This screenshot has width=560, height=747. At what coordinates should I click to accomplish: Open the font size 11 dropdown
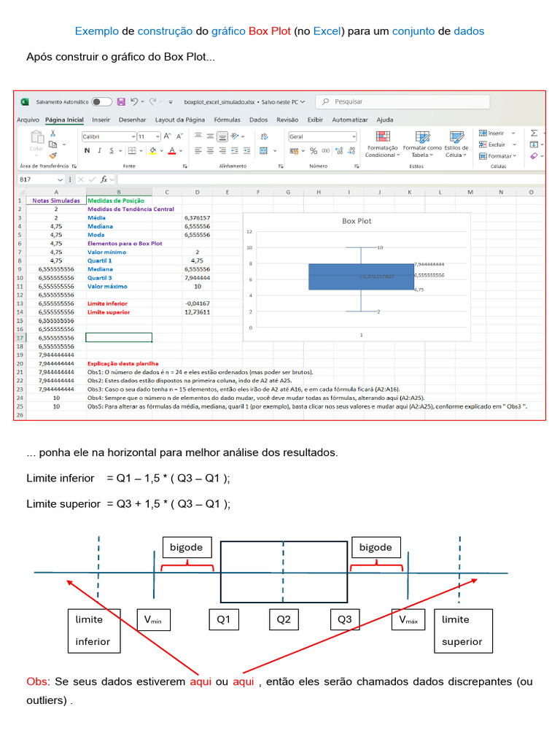pos(157,136)
